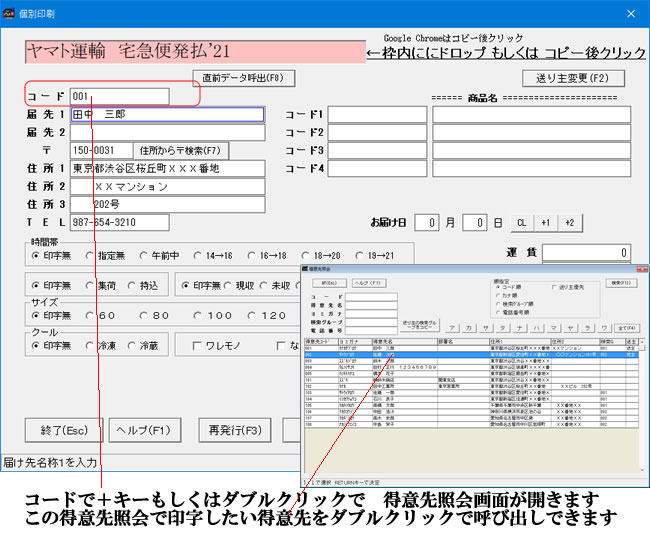This screenshot has width=650, height=550.
Task: Search postal code with 住所から〒検索(F7)
Action: pyautogui.click(x=181, y=151)
